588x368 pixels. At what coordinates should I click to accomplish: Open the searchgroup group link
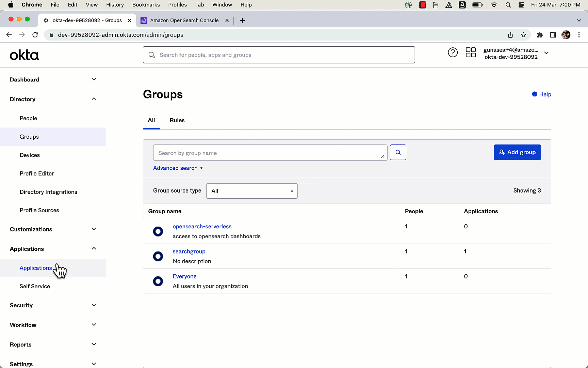point(189,251)
